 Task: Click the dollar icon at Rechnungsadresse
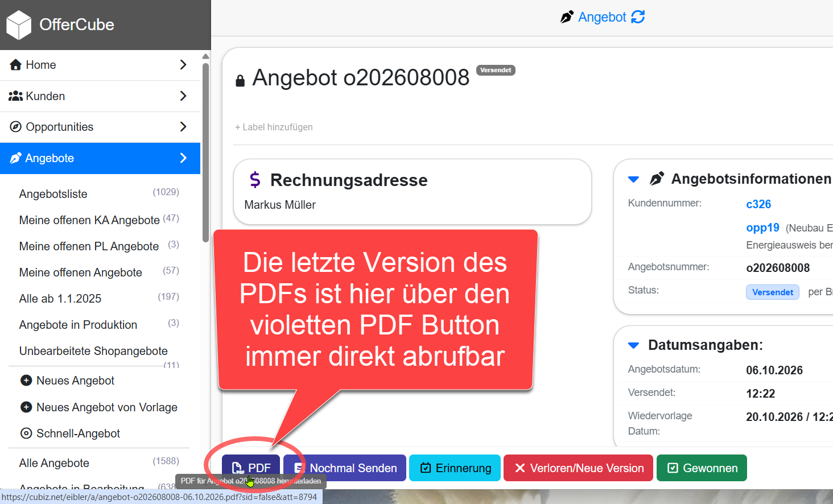pyautogui.click(x=255, y=180)
